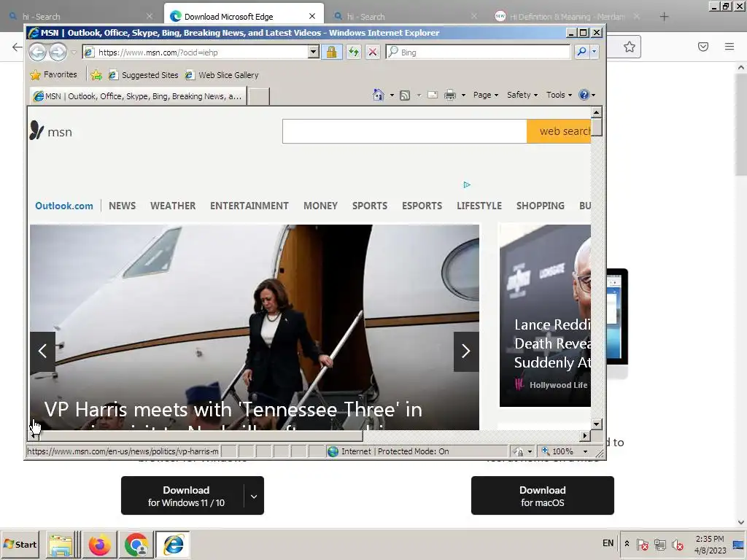The height and width of the screenshot is (560, 747).
Task: Click the Firefox Pocket save icon
Action: [x=703, y=47]
